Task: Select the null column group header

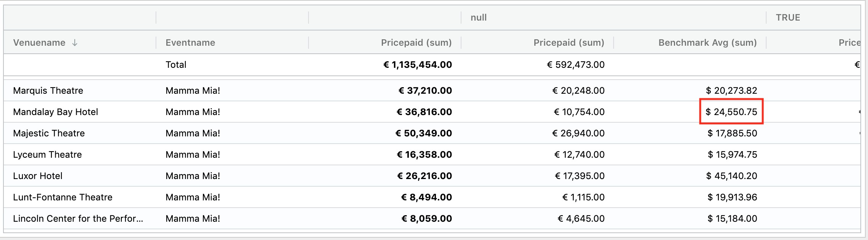Action: pos(479,18)
